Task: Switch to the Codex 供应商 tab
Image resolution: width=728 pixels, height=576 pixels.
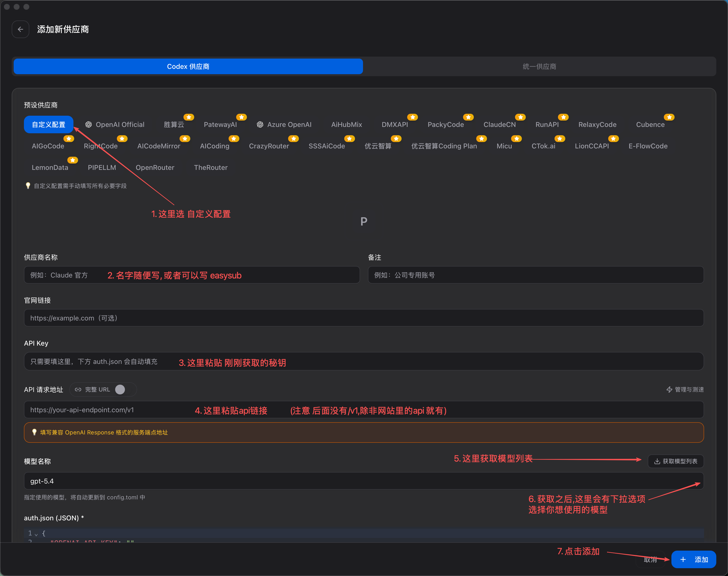Action: 188,66
